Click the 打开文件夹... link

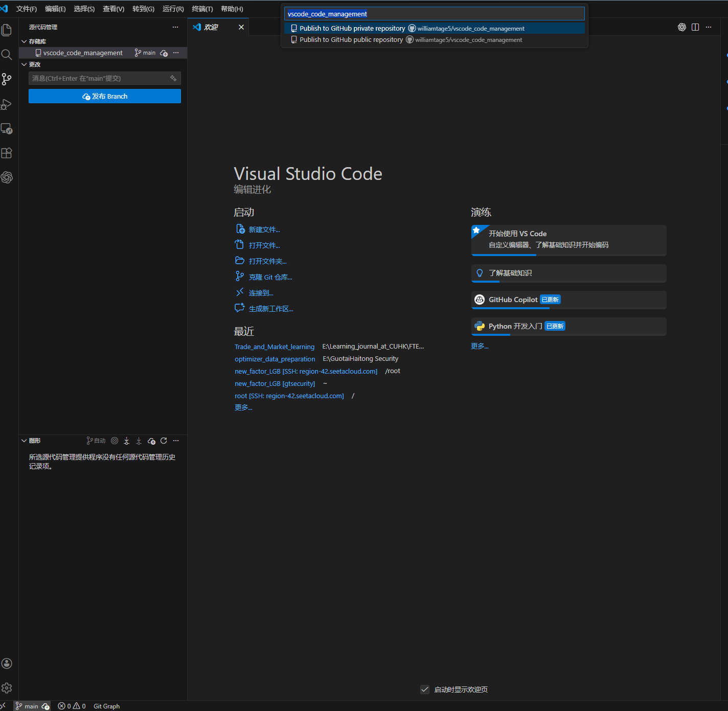[x=267, y=261]
